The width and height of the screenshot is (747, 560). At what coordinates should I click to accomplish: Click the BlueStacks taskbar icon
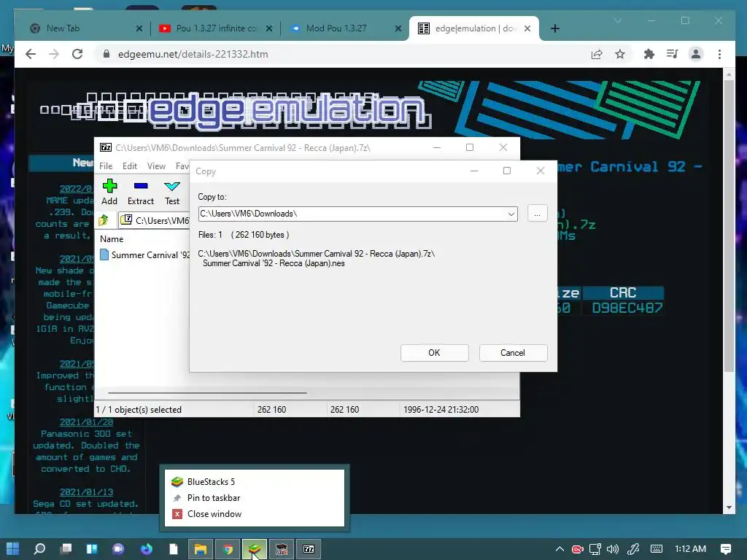255,549
